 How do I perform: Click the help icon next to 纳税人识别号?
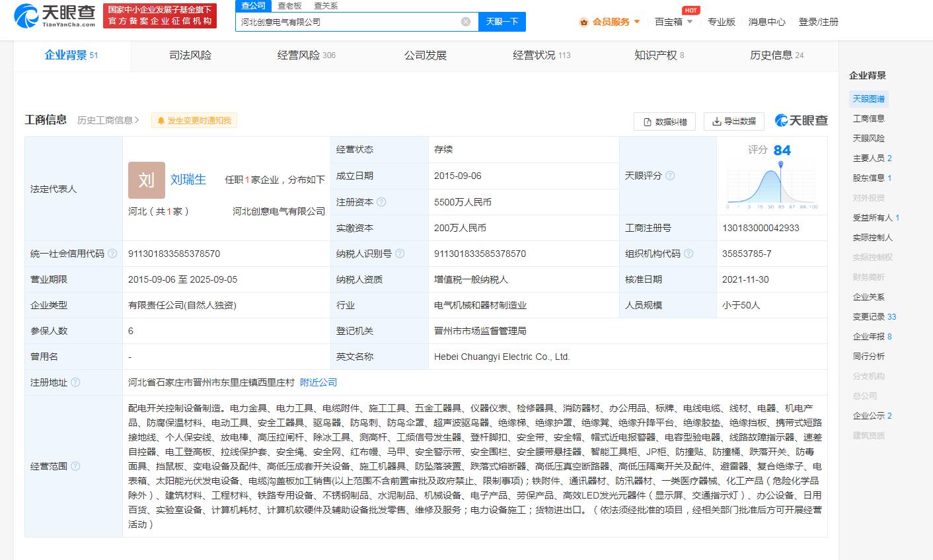(x=400, y=254)
